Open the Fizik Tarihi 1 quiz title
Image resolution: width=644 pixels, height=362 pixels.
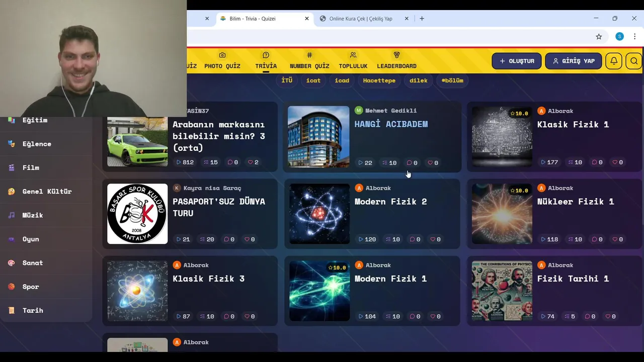click(x=573, y=279)
